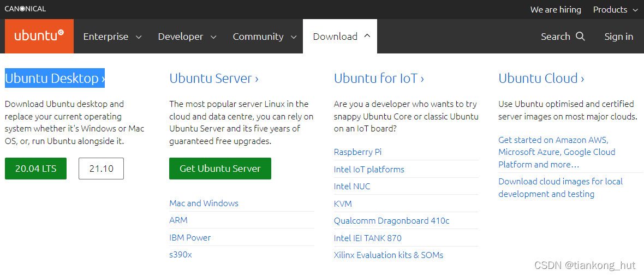Open the Mac and Windows link
This screenshot has height=276, width=644.
(204, 203)
